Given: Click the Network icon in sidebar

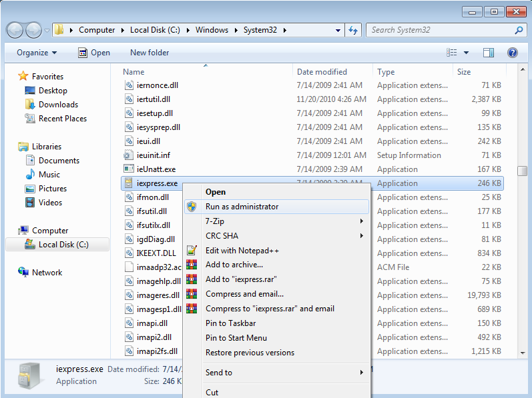Looking at the screenshot, I should pyautogui.click(x=23, y=272).
